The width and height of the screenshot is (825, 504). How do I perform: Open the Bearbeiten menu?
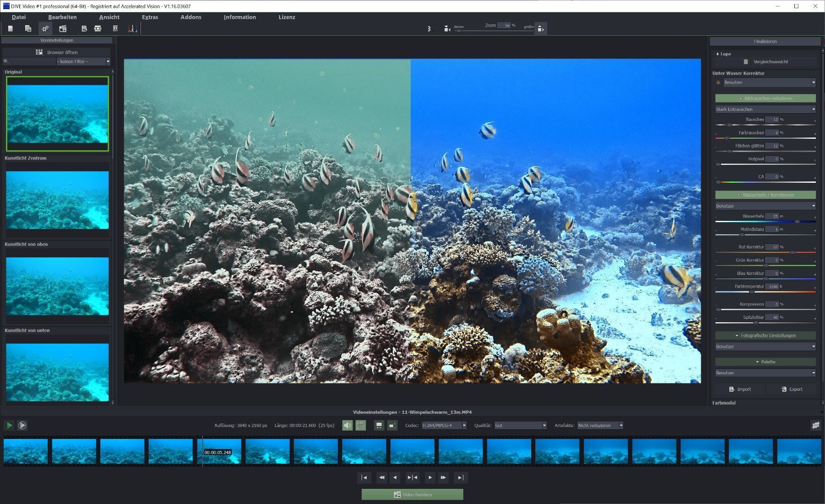[x=62, y=17]
